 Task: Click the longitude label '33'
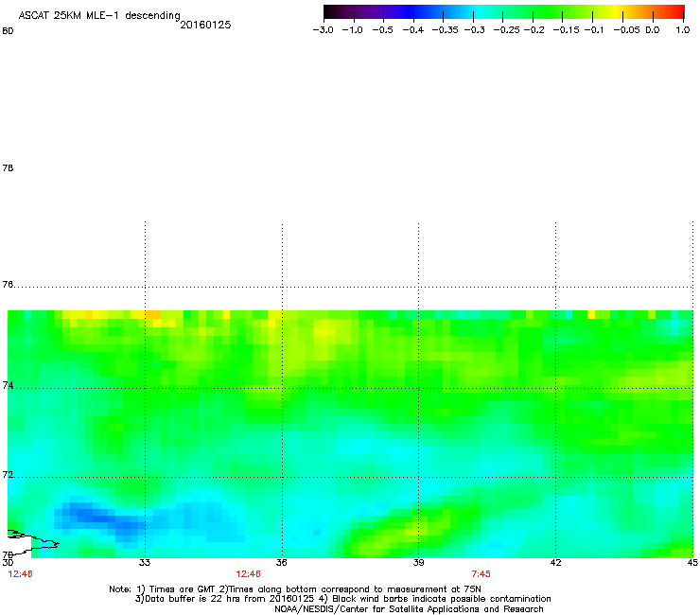tap(145, 563)
